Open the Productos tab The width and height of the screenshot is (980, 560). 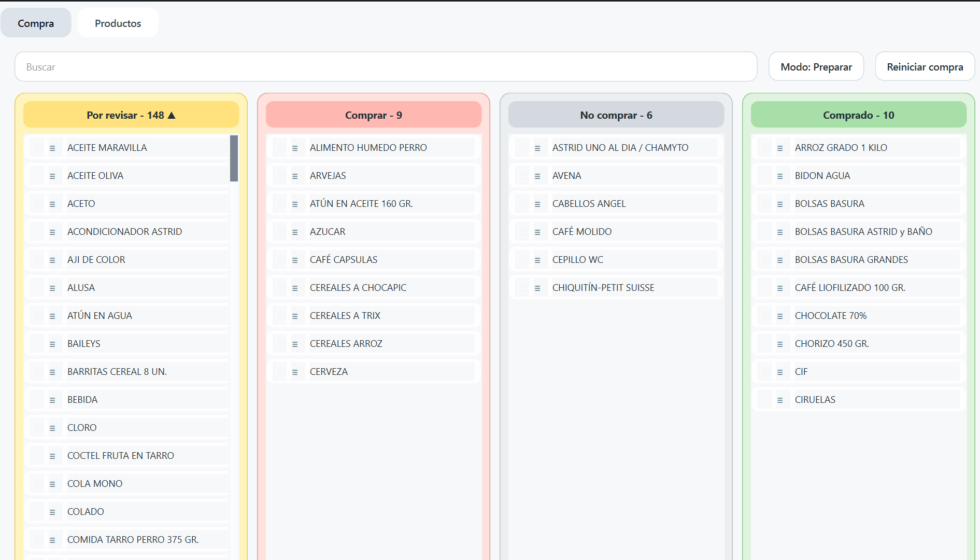click(x=118, y=23)
